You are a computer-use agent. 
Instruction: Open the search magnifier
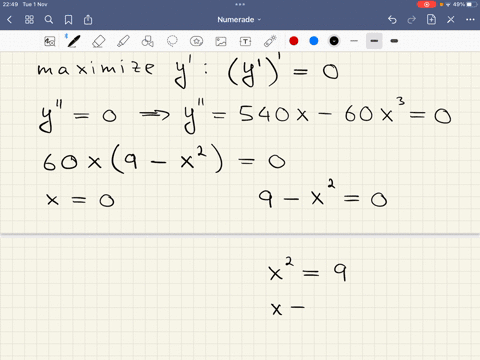(49, 20)
